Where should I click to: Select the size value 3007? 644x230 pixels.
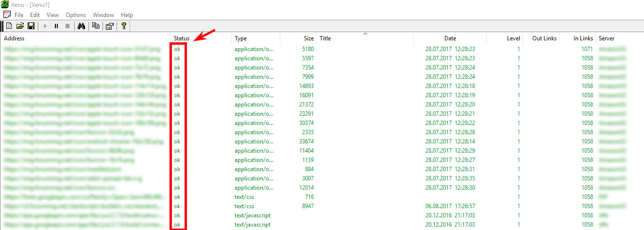point(308,178)
